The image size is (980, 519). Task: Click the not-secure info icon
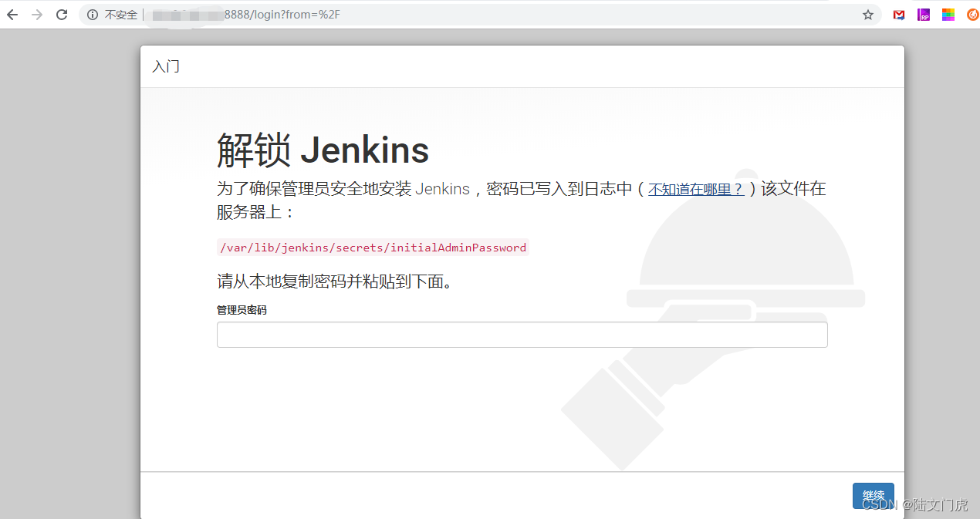point(93,15)
